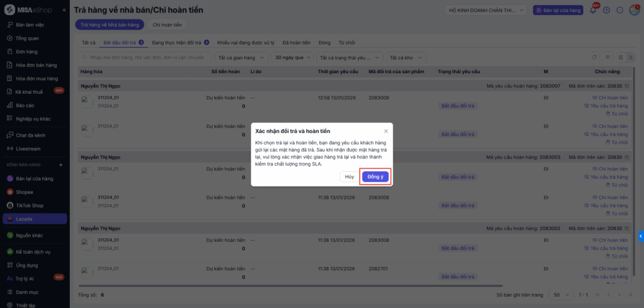Viewport: 644px width, 308px height.
Task: Click product thumbnail in 13:58 row
Action: tap(87, 101)
